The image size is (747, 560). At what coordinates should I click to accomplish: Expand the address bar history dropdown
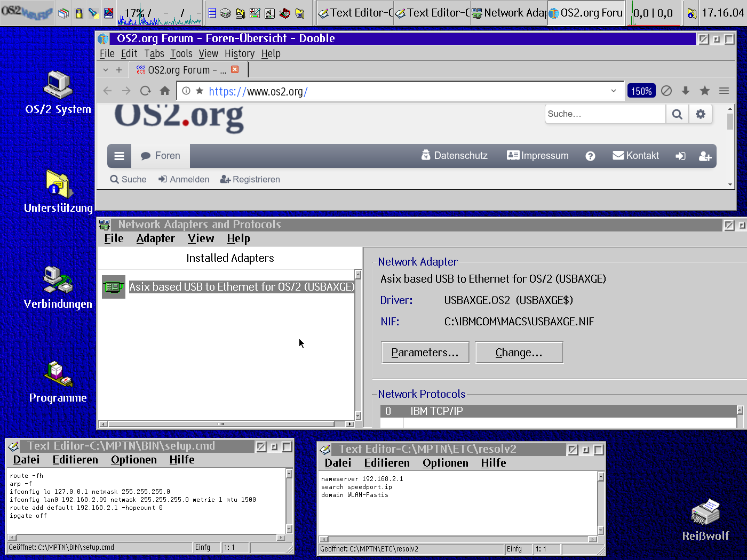[614, 91]
